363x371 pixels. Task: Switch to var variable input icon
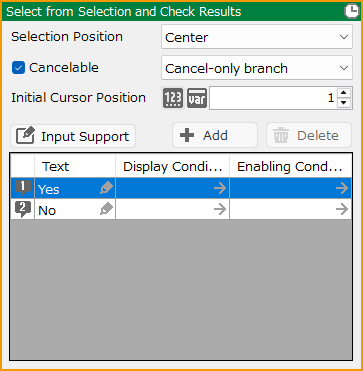pyautogui.click(x=197, y=98)
